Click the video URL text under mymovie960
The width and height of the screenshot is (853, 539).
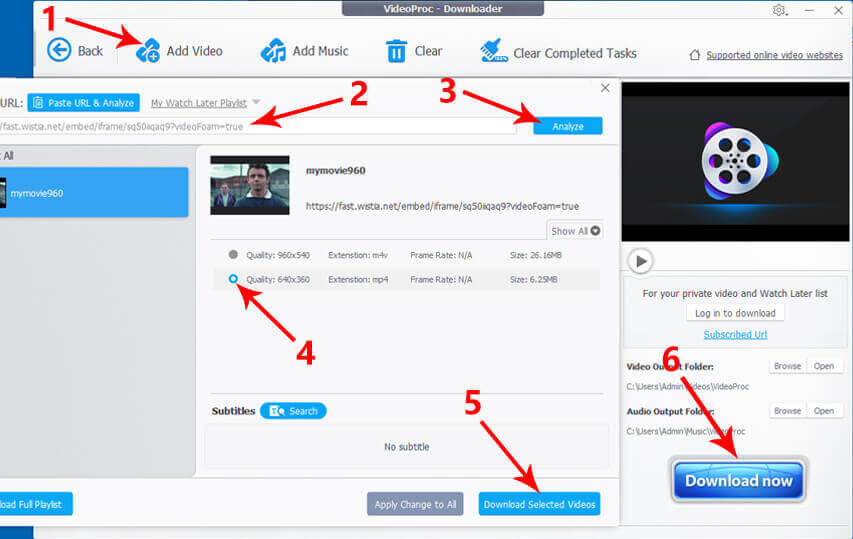(442, 206)
